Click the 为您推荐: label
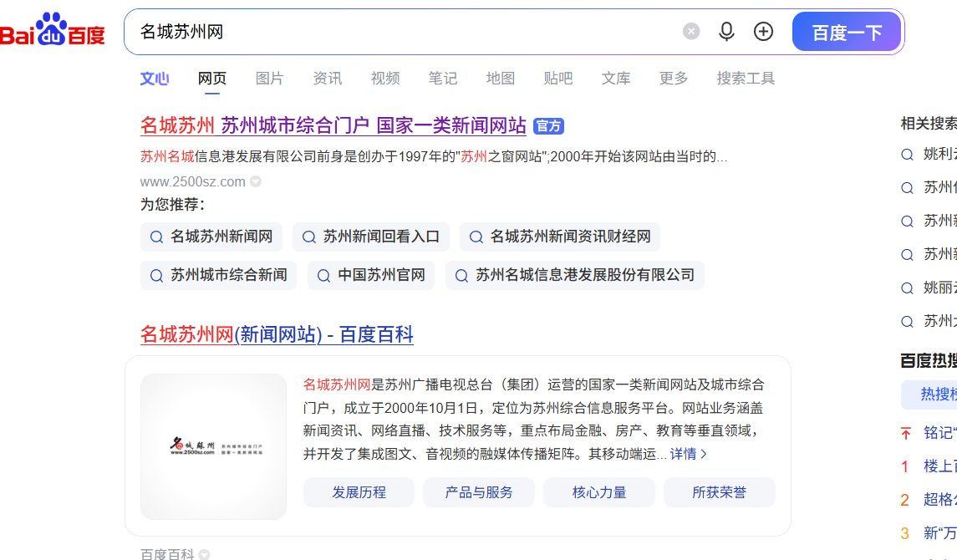The image size is (957, 560). pos(173,204)
